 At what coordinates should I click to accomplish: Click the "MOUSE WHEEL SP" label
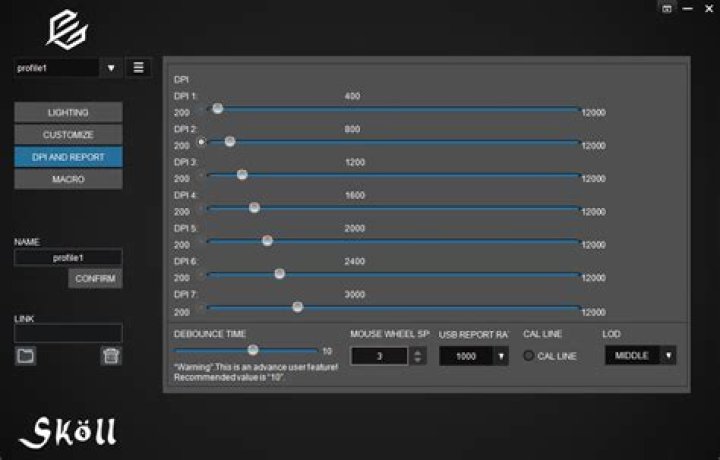click(x=390, y=334)
